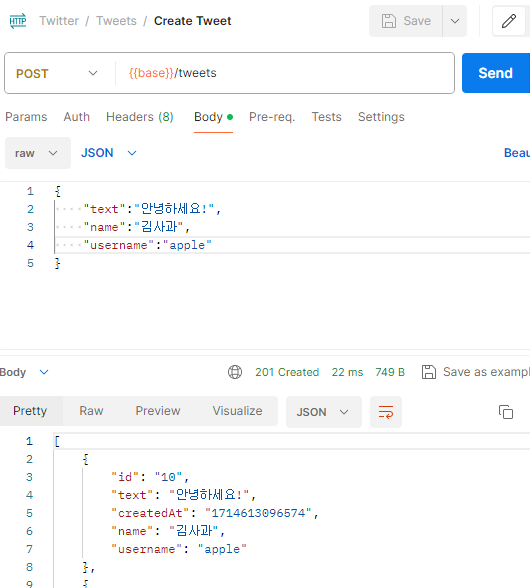Viewport: 530px width, 588px height.
Task: Open the Save options dropdown arrow
Action: 455,21
